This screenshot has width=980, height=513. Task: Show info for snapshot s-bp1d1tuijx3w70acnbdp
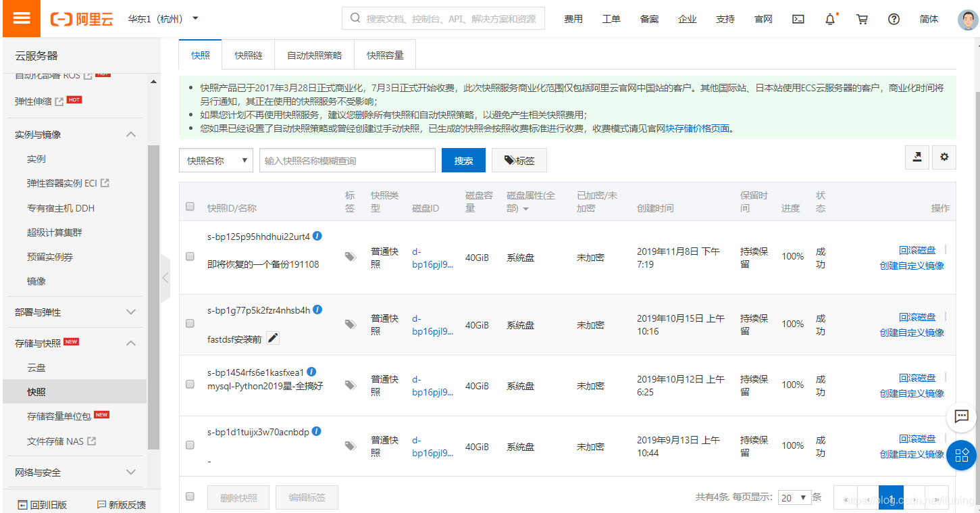[x=316, y=431]
